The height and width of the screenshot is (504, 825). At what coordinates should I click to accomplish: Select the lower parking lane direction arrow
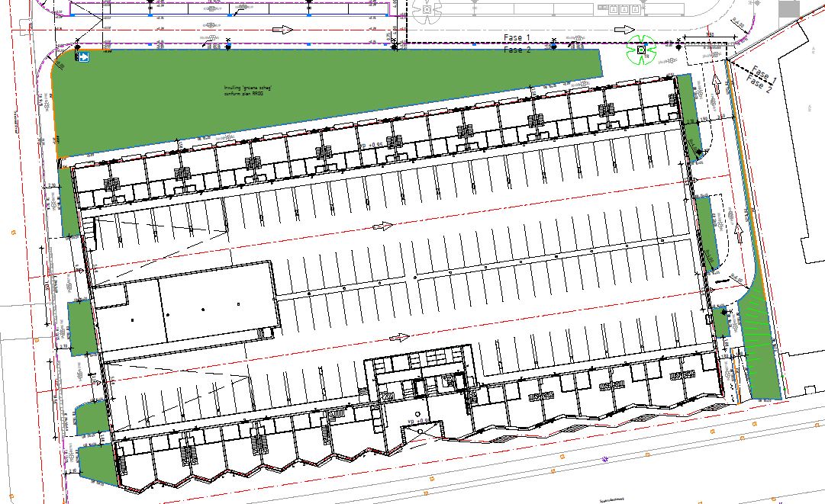coord(399,337)
